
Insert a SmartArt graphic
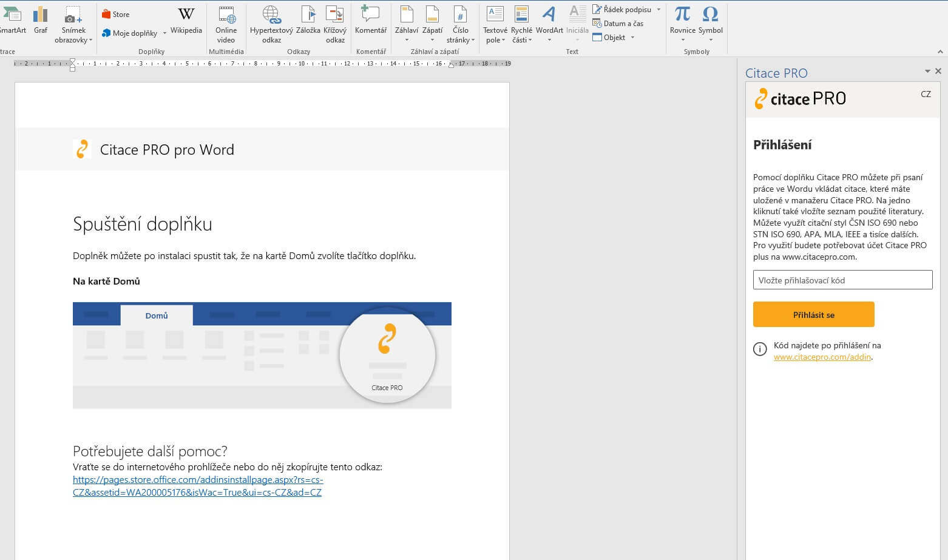click(x=12, y=20)
